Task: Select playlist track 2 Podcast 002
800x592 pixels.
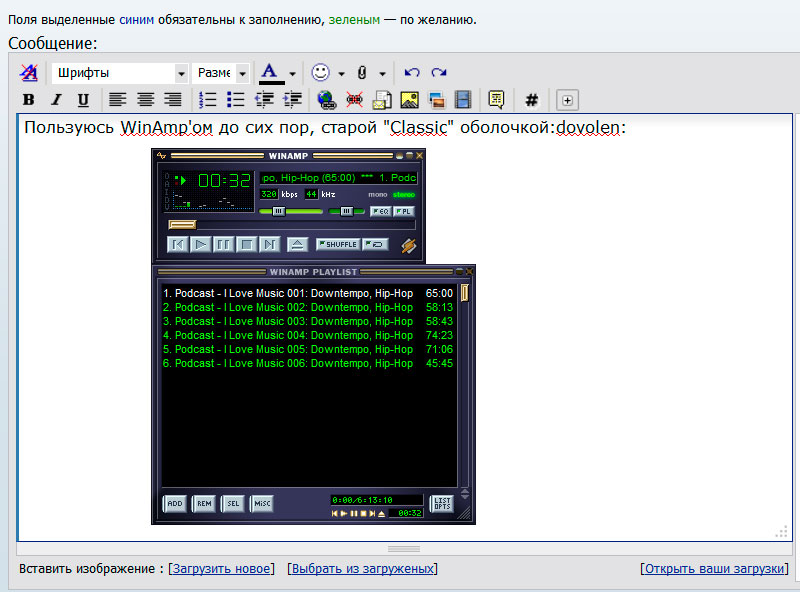Action: click(x=308, y=307)
